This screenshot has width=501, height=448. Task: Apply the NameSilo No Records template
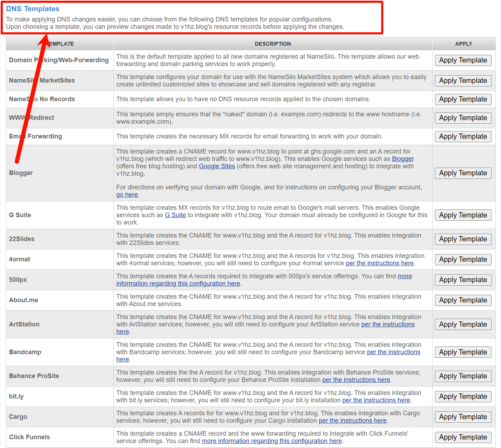[463, 99]
